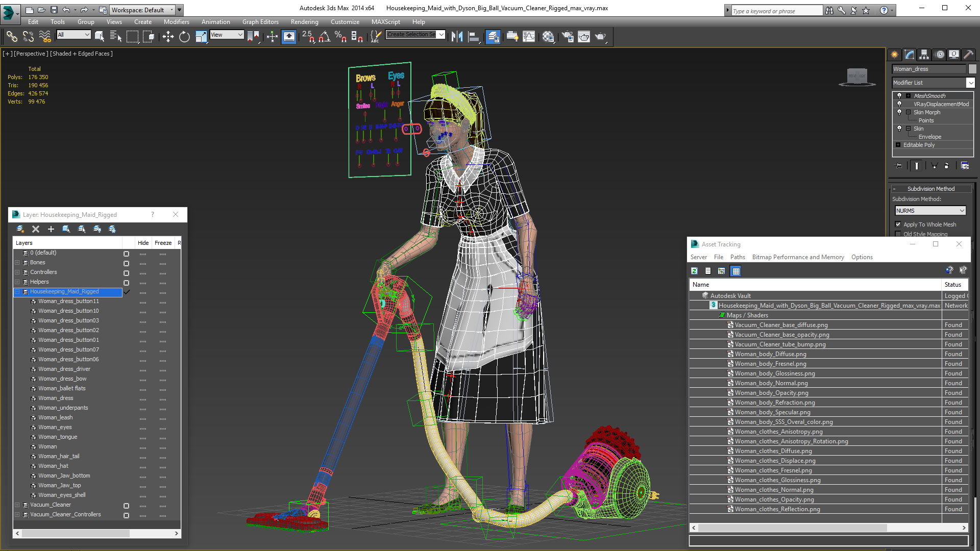
Task: Open Utilities command panel tab
Action: pos(969,55)
